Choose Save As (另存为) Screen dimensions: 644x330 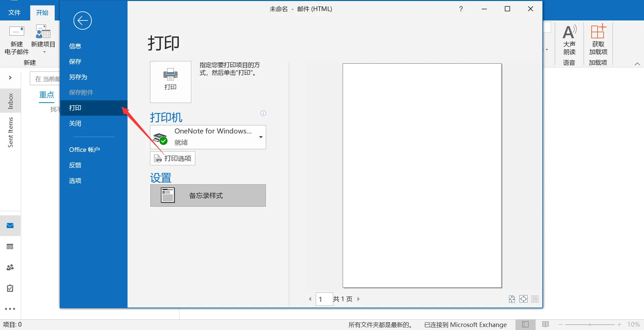pos(78,77)
